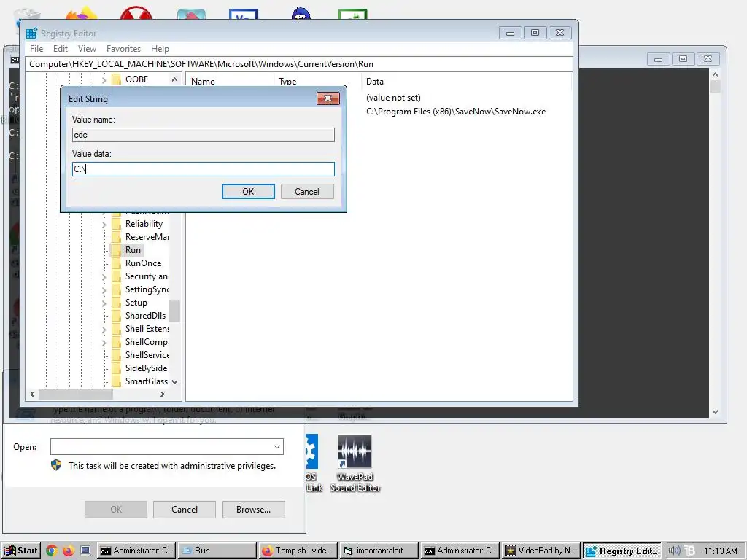Click the Show Desktop quick launch icon
Image resolution: width=747 pixels, height=560 pixels.
point(85,551)
